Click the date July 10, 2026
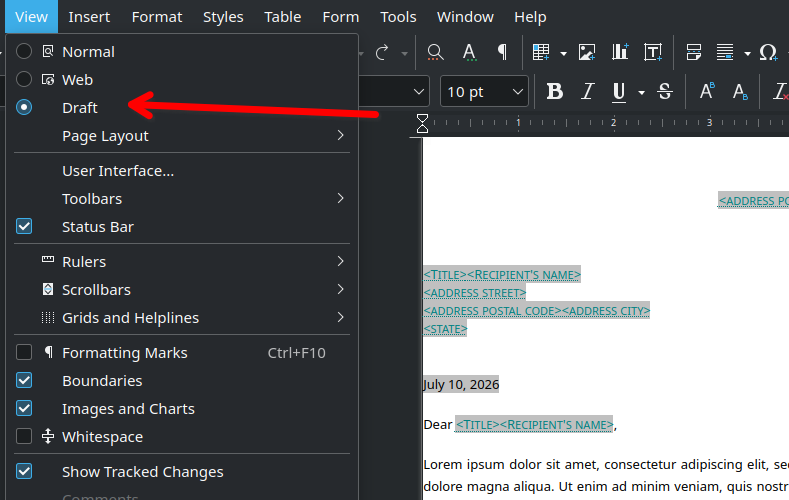The image size is (789, 500). [x=461, y=384]
